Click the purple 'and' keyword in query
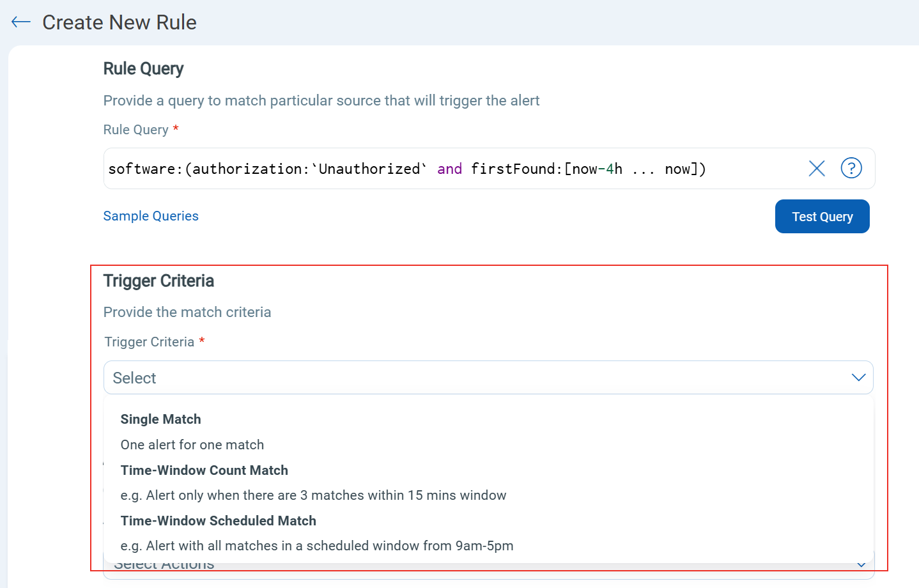Viewport: 919px width, 588px height. (x=449, y=169)
